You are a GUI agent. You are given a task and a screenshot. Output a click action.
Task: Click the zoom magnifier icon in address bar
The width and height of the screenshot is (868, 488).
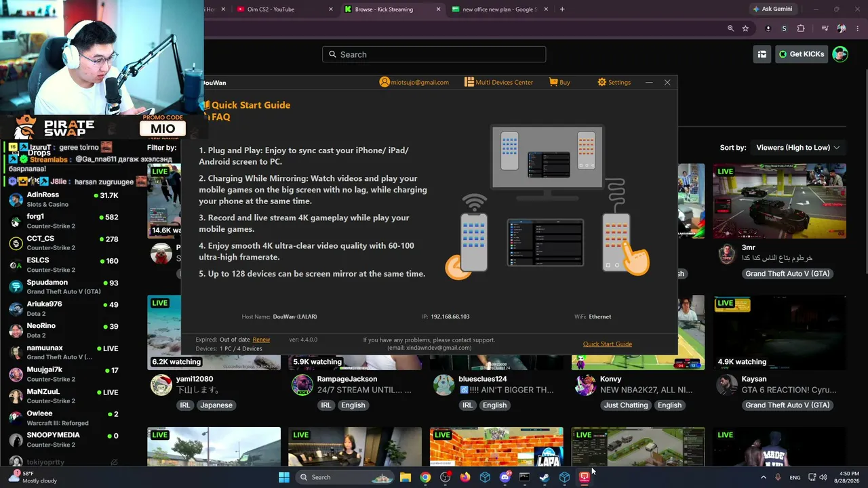point(730,28)
